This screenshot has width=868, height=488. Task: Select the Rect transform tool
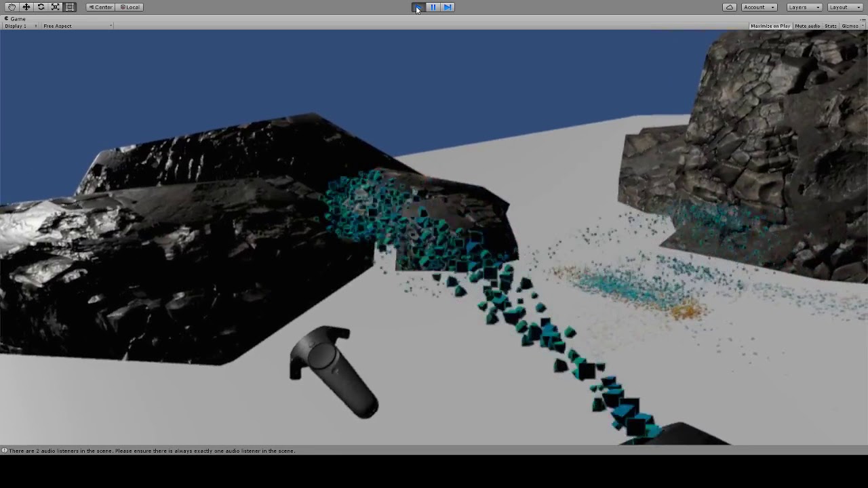[x=70, y=7]
